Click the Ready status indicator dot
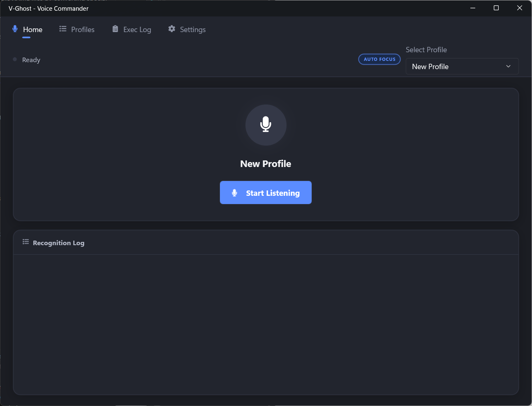This screenshot has width=532, height=406. click(x=15, y=60)
